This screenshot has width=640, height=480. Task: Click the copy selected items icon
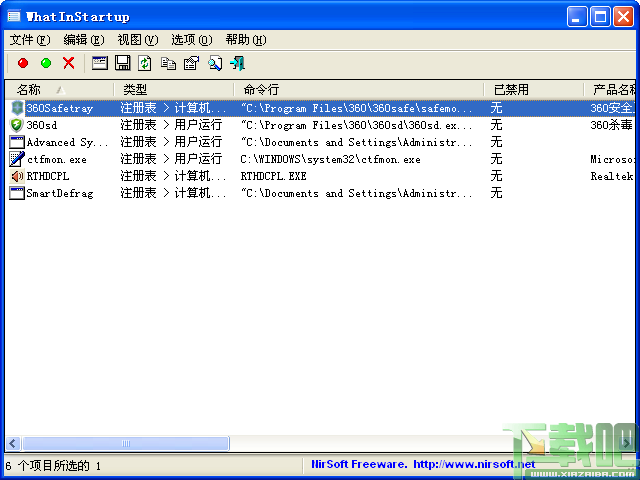pos(168,63)
